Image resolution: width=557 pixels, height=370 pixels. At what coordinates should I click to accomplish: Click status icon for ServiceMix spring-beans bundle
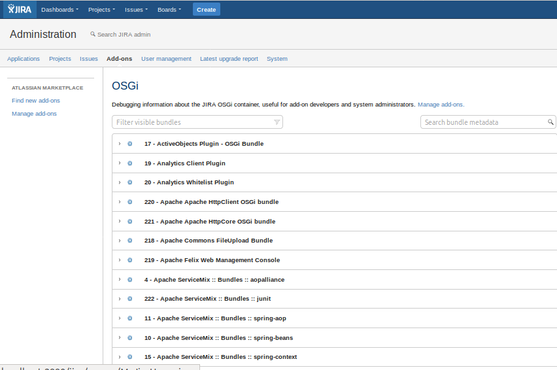[130, 338]
